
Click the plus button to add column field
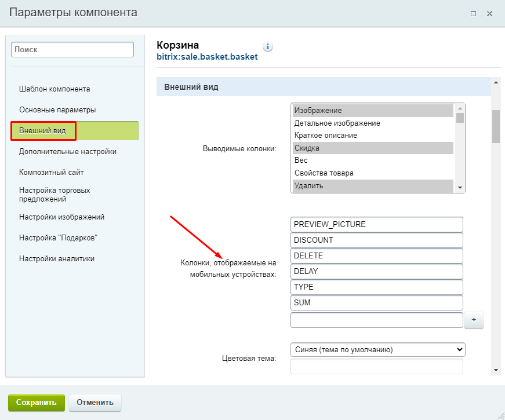474,320
